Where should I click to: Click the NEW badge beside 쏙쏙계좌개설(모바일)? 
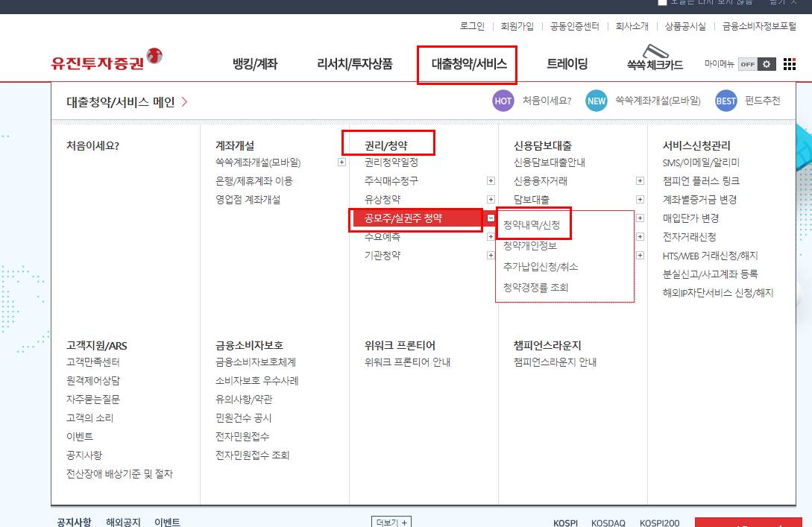[x=597, y=101]
